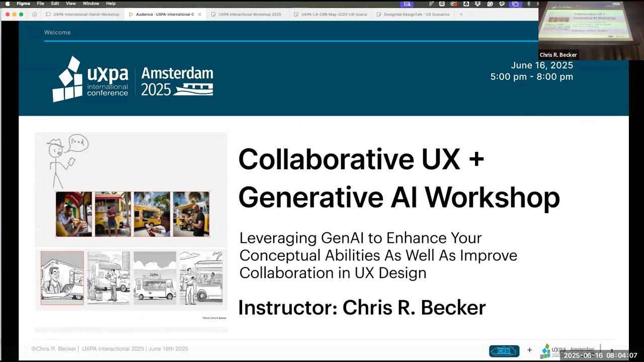Viewport: 644px width, 362px height.
Task: Click color photo of people eating at table
Action: click(74, 214)
